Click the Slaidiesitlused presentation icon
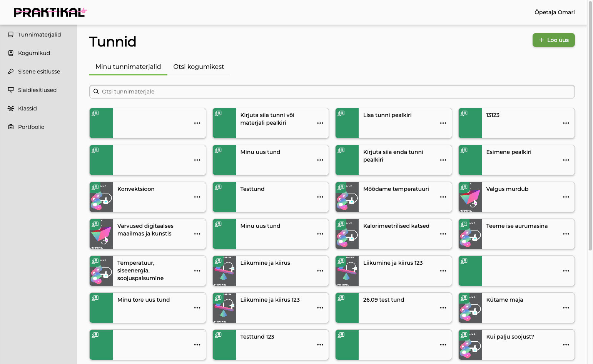 11,90
